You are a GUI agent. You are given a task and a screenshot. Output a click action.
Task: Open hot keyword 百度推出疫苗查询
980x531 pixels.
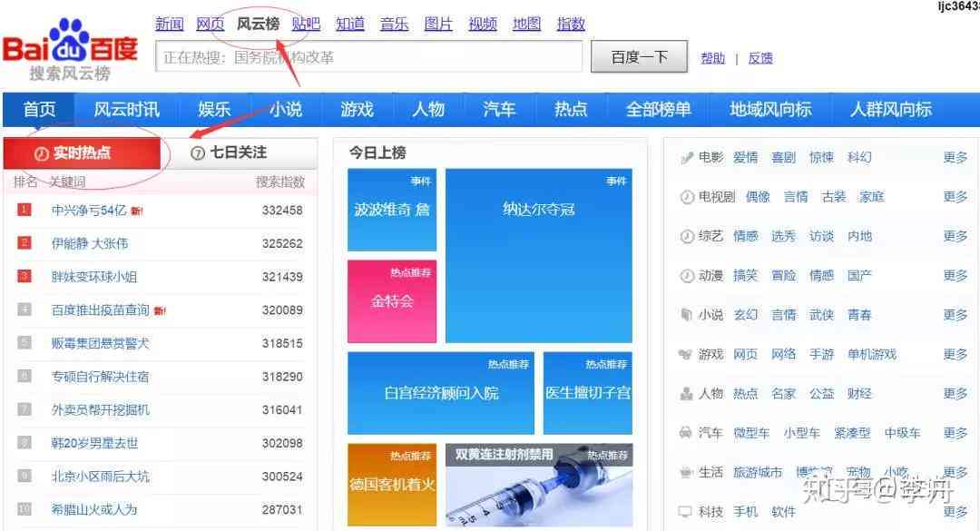(101, 310)
